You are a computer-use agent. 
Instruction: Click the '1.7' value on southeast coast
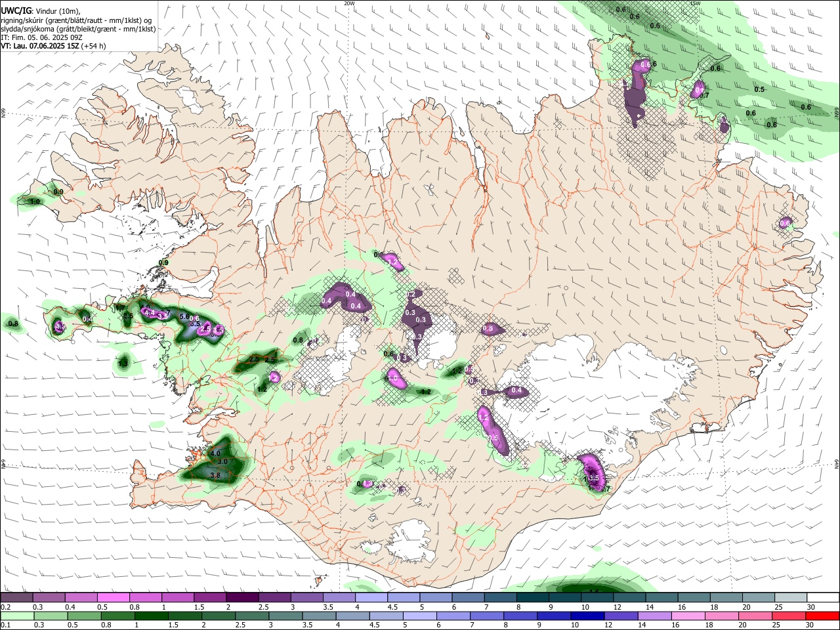[606, 489]
